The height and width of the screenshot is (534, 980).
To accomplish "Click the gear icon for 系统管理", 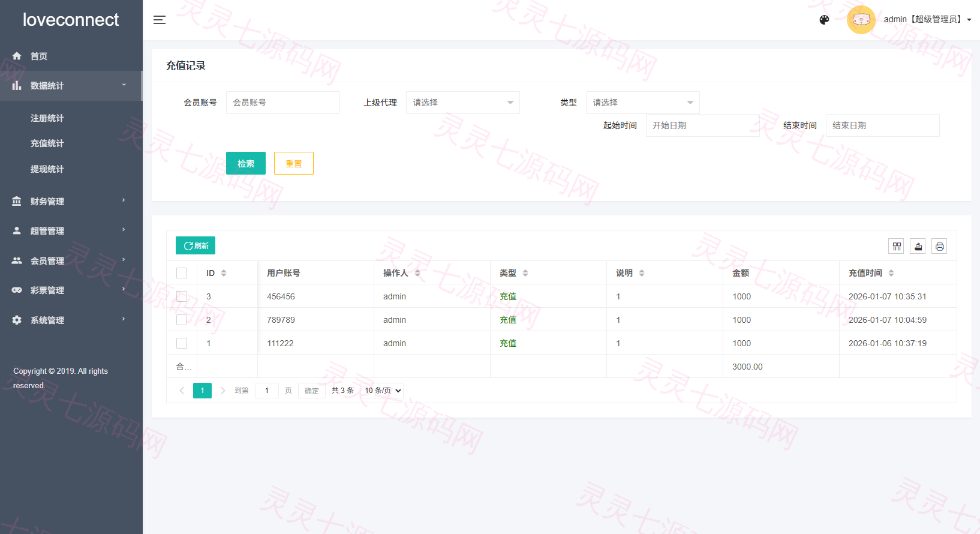I will click(17, 320).
